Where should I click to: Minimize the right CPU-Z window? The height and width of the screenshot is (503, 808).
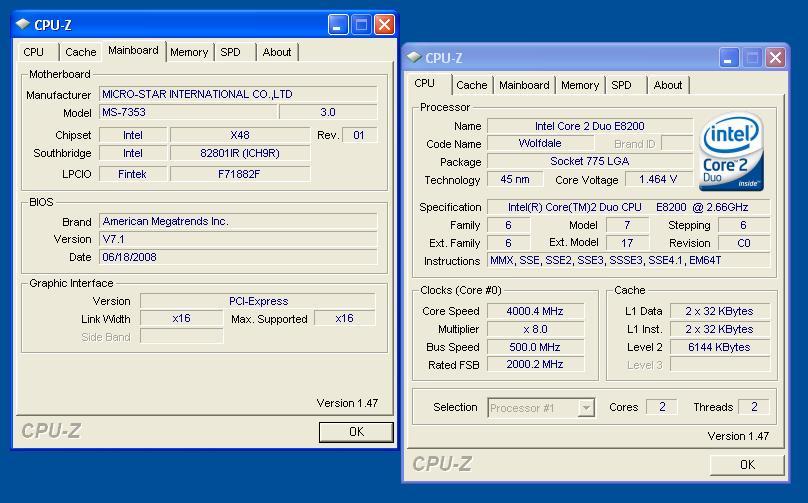[x=729, y=57]
